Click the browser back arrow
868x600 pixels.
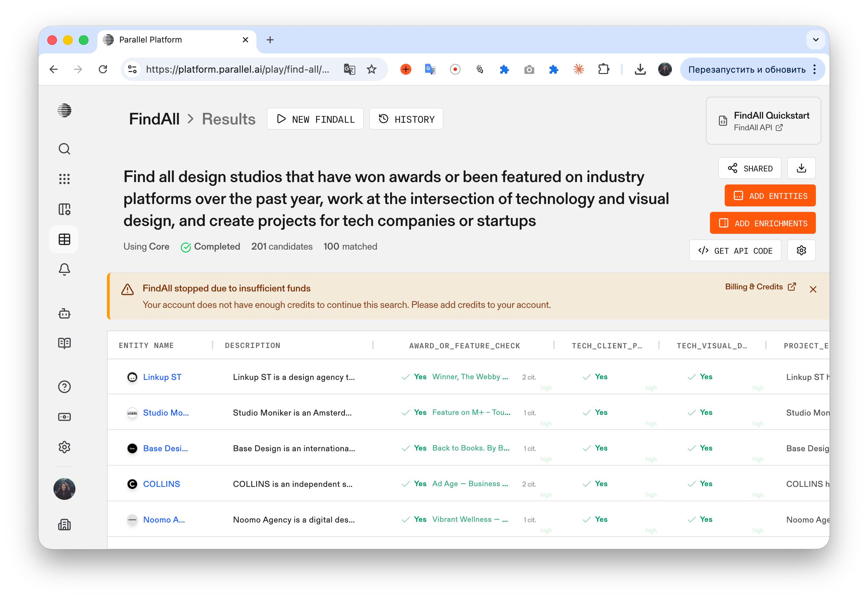[53, 69]
